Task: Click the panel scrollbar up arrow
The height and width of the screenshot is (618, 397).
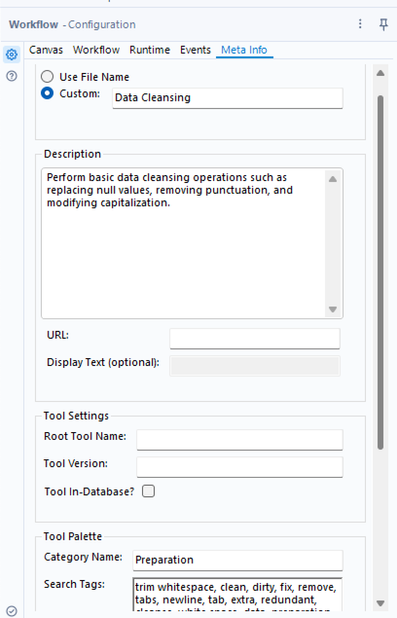Action: (380, 73)
